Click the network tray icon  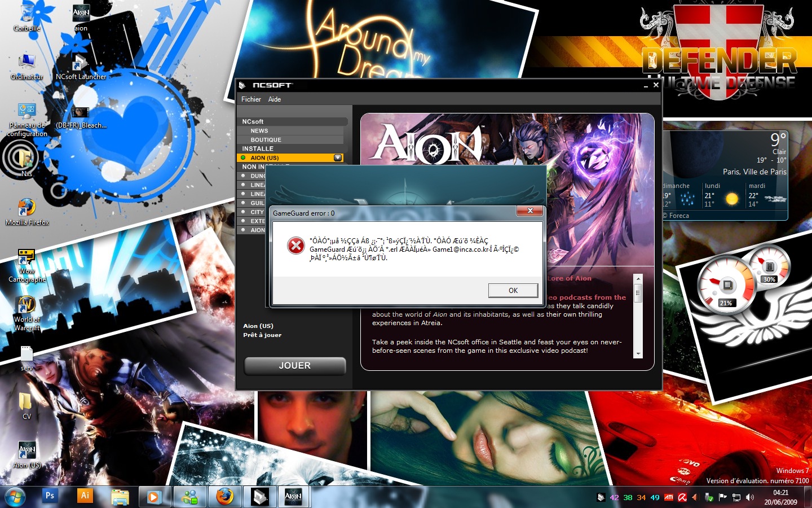point(736,497)
